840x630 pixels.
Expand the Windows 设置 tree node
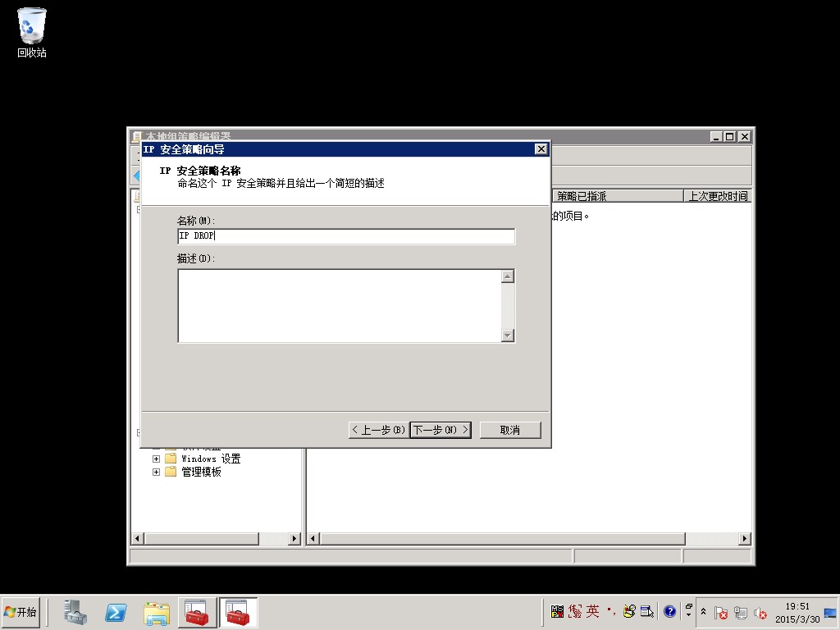point(156,459)
